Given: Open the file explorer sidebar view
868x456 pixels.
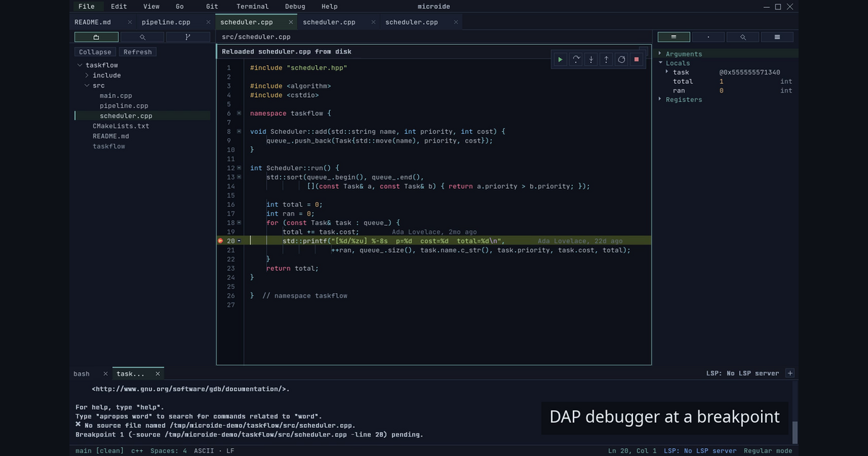Looking at the screenshot, I should (96, 37).
